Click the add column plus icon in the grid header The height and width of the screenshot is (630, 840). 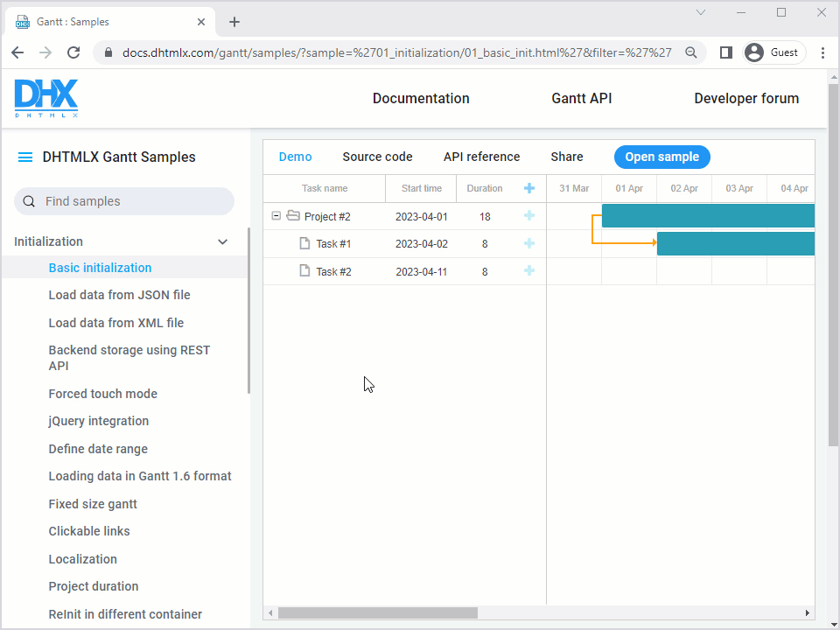click(x=528, y=188)
